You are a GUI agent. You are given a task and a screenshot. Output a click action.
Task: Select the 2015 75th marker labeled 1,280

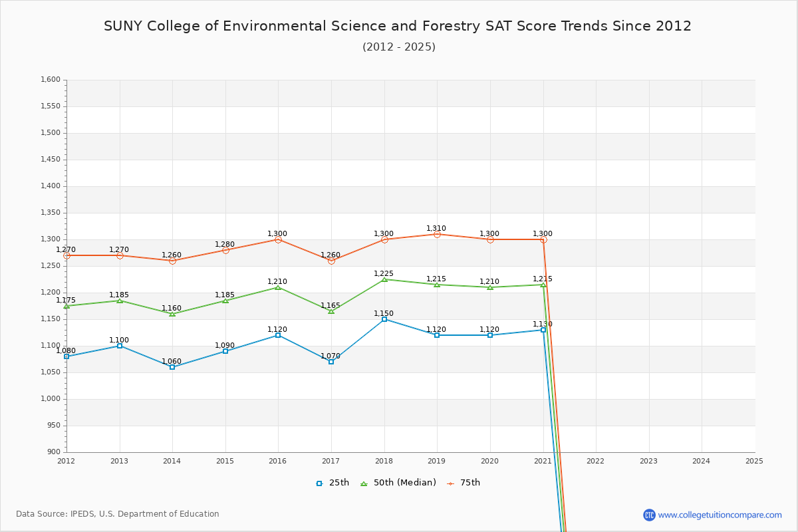[x=225, y=250]
